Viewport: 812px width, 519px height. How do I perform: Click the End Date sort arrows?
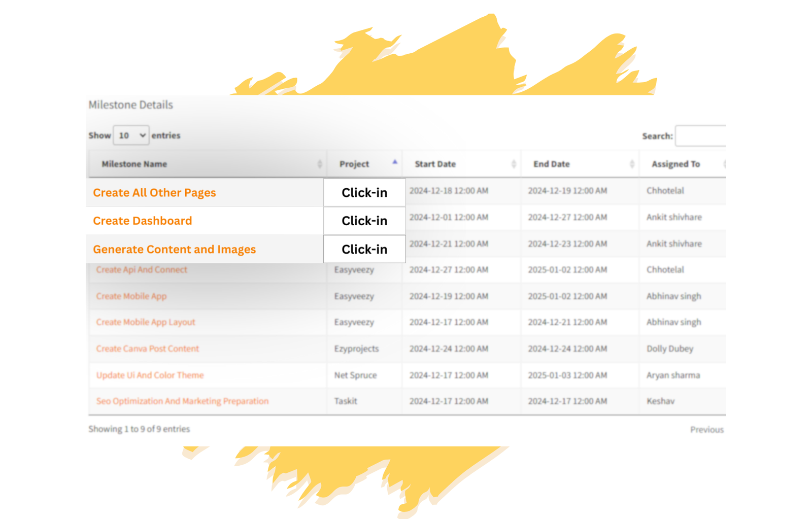(632, 164)
